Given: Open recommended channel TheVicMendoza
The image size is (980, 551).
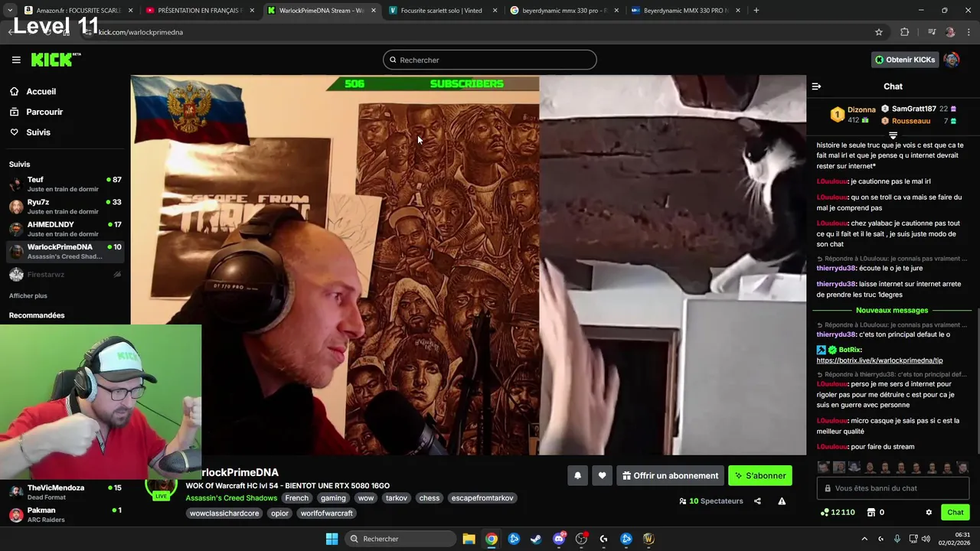Looking at the screenshot, I should pos(65,492).
